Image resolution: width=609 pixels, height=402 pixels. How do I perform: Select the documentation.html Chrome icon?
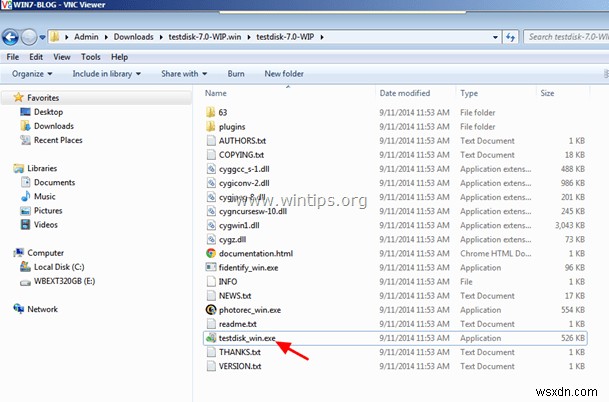(211, 253)
